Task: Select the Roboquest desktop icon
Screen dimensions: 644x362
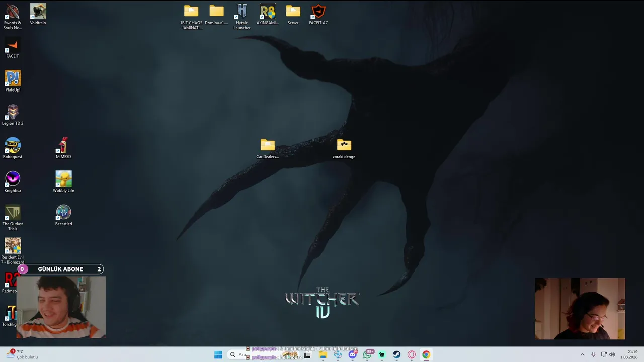Action: coord(13,148)
